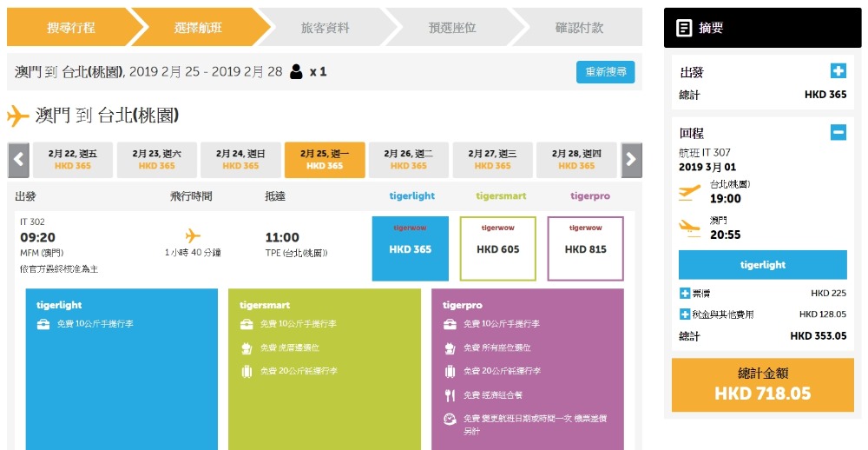Click the 摘要 document icon

pos(684,28)
